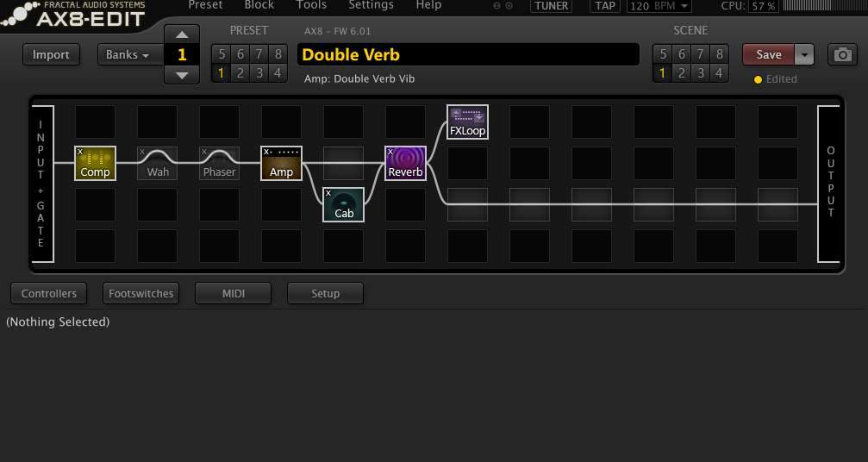Switch to scene 8
Screen dimensions: 868x462
coord(719,54)
